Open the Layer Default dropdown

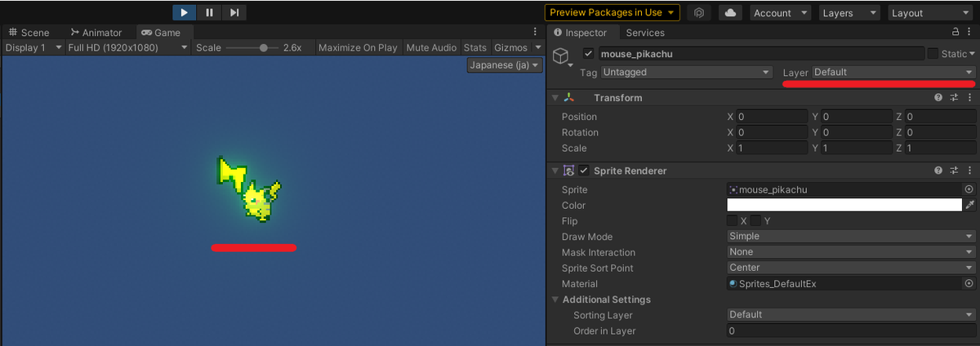(893, 72)
